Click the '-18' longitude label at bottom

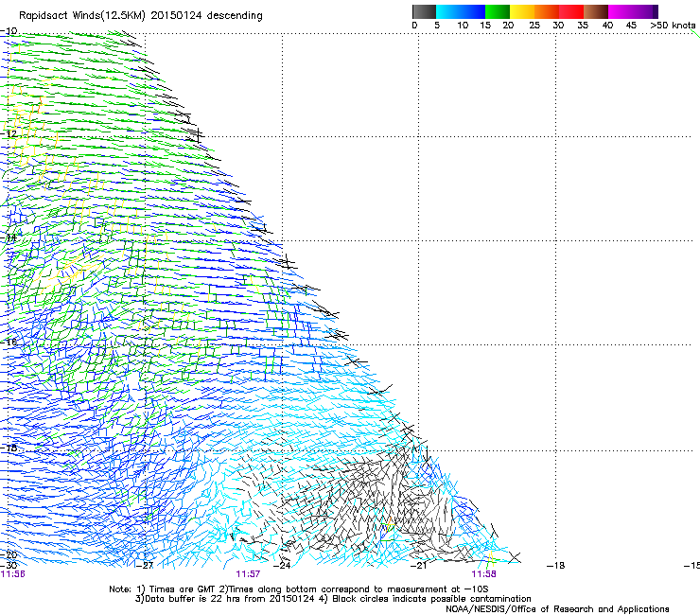pyautogui.click(x=556, y=566)
